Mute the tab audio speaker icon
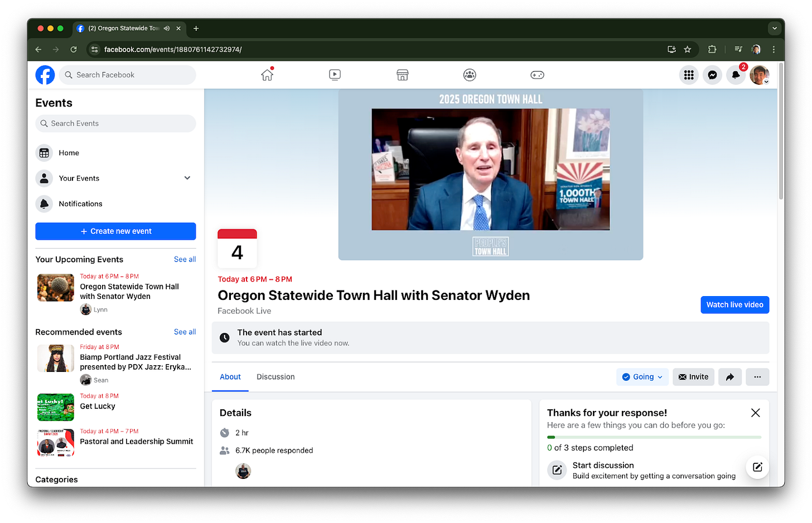 click(167, 28)
